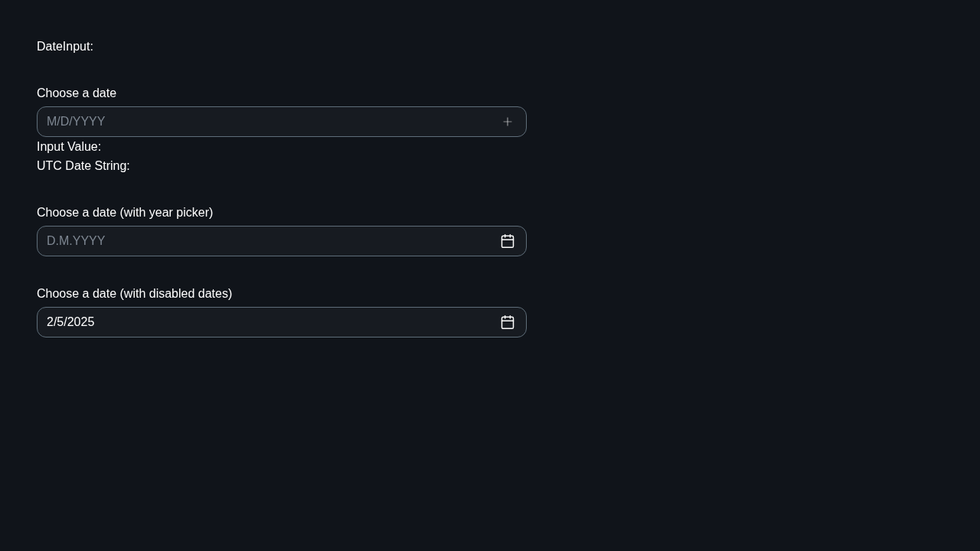The width and height of the screenshot is (980, 551).
Task: Click the D.M.YYYY placeholder text
Action: (x=76, y=241)
